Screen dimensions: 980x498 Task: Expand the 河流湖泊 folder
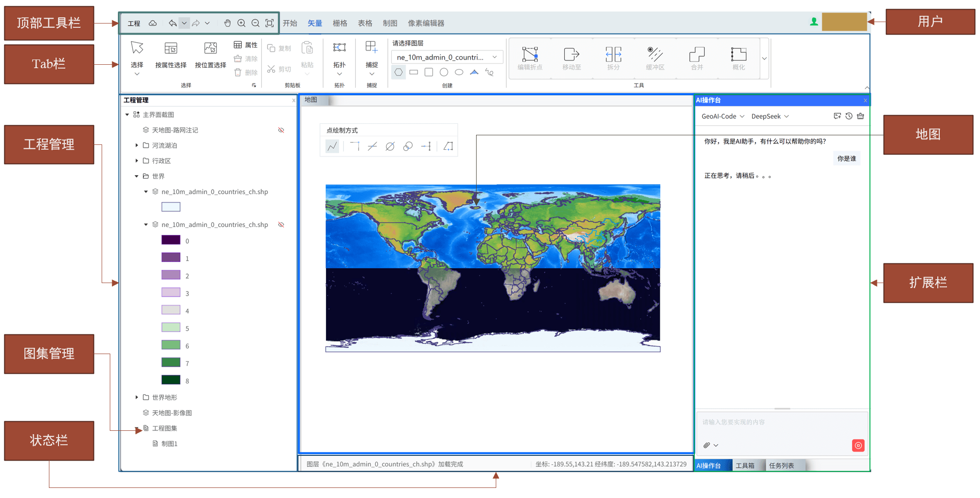(x=137, y=145)
